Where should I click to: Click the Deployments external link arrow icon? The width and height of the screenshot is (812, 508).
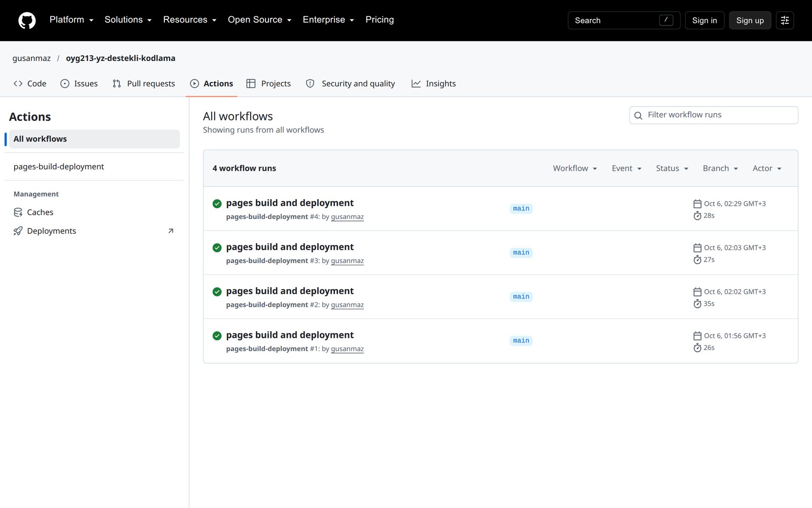point(171,231)
